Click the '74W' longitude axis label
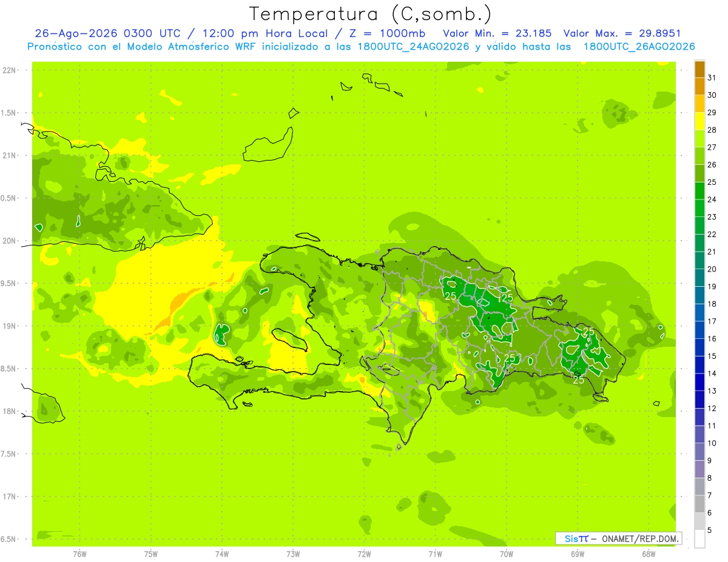This screenshot has width=728, height=562. click(x=222, y=554)
